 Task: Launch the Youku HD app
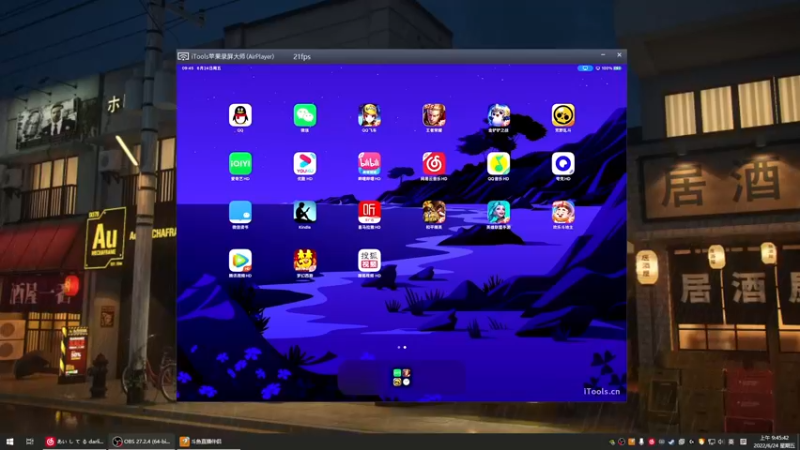click(305, 163)
